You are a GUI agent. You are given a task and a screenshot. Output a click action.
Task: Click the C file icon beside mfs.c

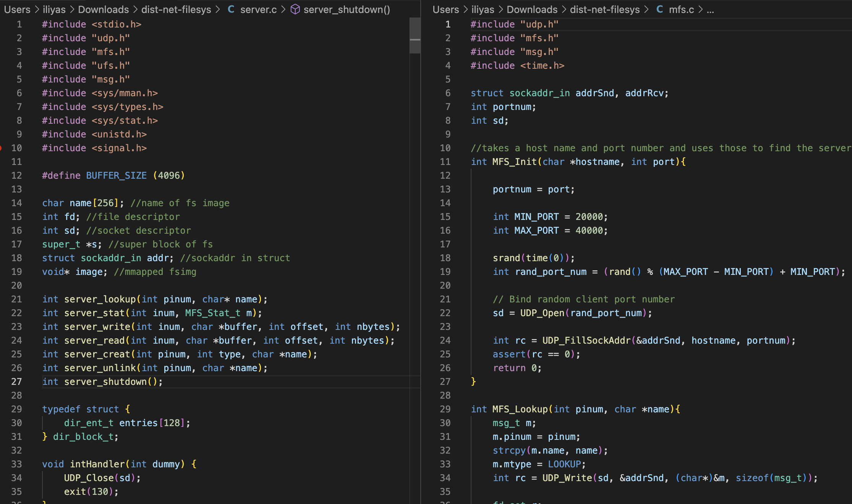click(x=659, y=10)
